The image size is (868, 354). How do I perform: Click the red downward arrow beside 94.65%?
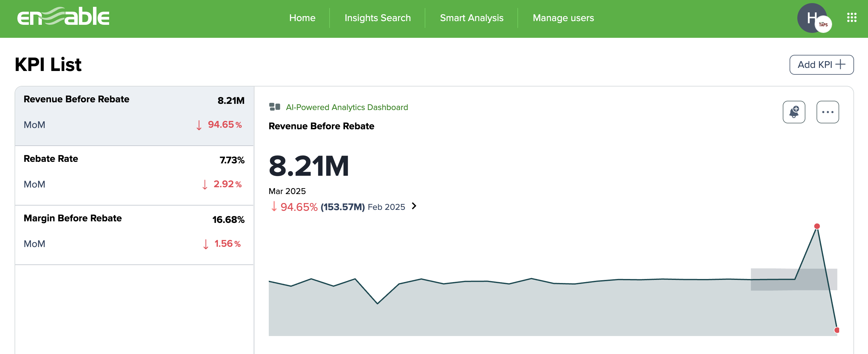tap(274, 207)
